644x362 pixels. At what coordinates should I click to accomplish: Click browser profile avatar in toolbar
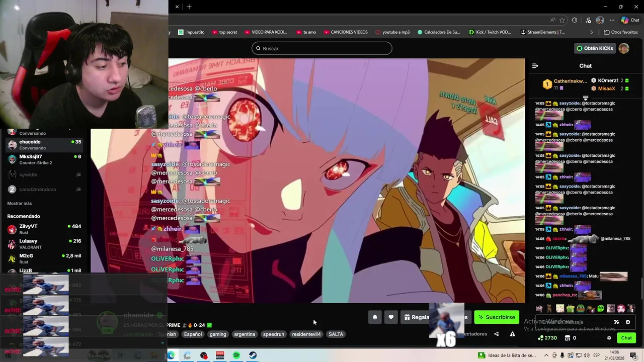(x=600, y=20)
